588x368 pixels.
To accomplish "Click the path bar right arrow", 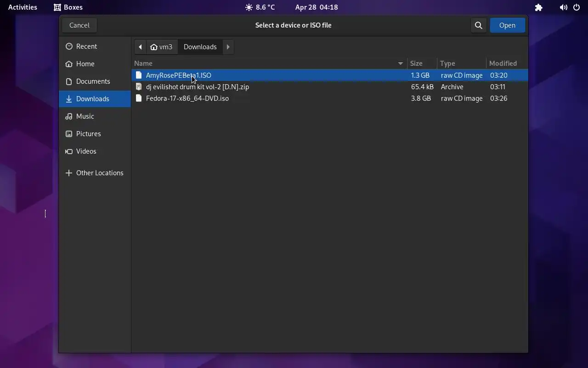I will coord(228,47).
